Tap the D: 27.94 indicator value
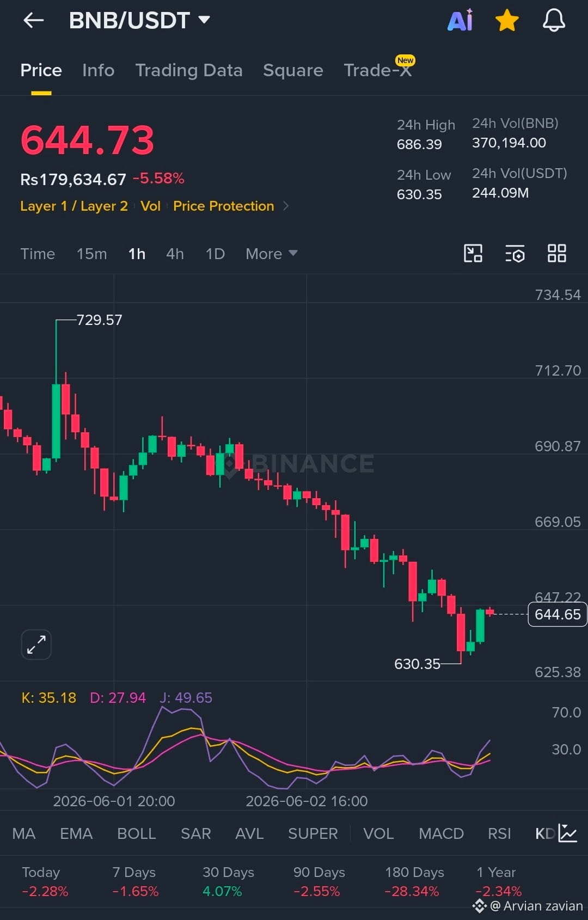Viewport: 588px width, 920px height. (x=118, y=698)
